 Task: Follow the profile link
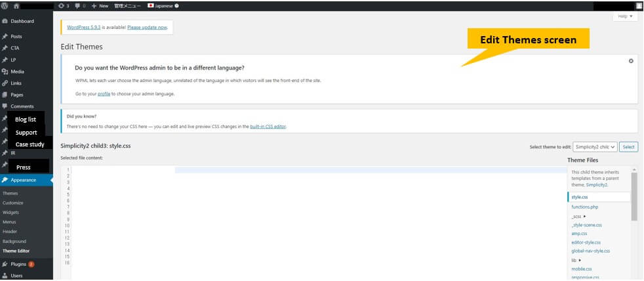pos(104,94)
